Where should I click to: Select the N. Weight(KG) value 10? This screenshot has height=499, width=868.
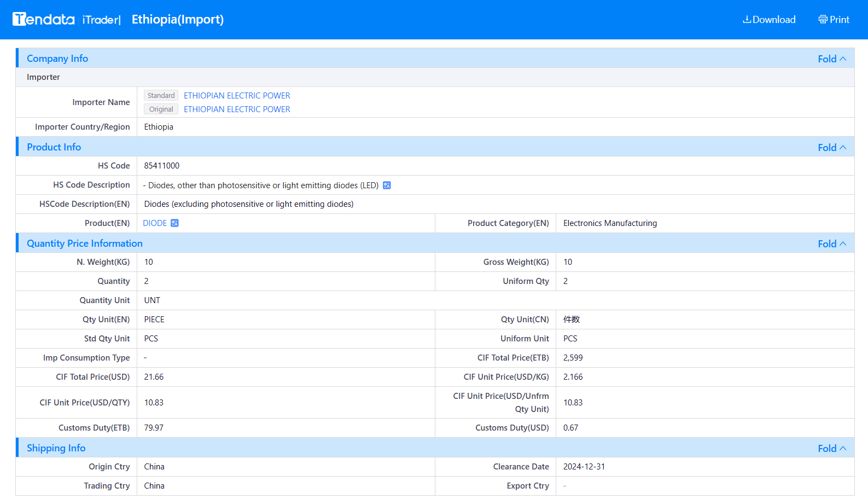[149, 262]
